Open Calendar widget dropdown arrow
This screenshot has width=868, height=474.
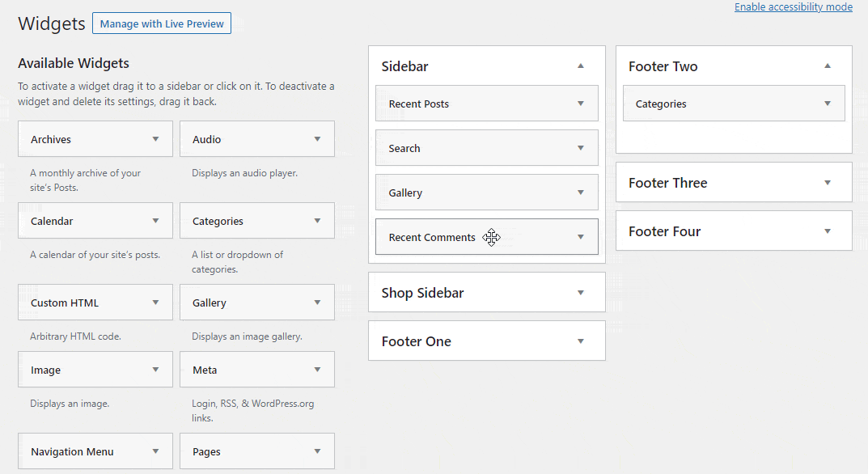click(x=155, y=221)
